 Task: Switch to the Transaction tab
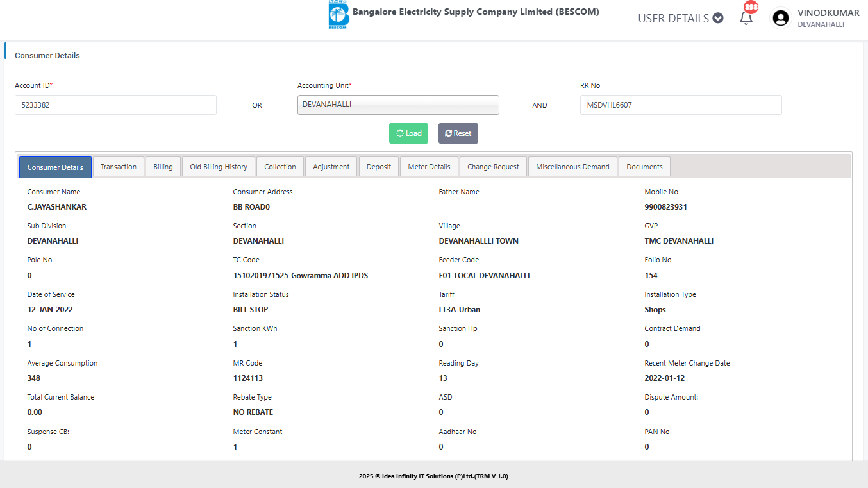click(119, 167)
